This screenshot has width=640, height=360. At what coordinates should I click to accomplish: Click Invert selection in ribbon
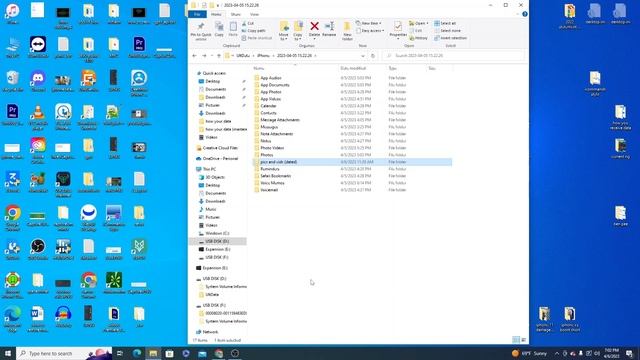pyautogui.click(x=451, y=38)
